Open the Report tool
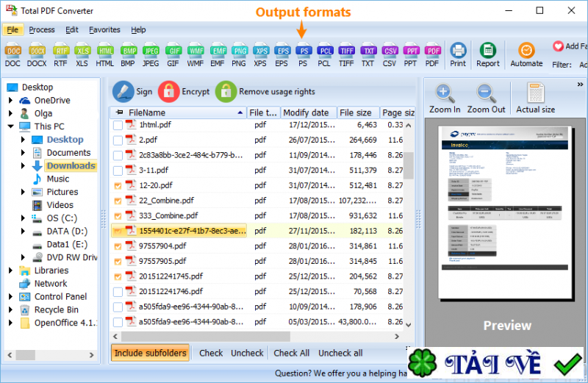 tap(488, 55)
